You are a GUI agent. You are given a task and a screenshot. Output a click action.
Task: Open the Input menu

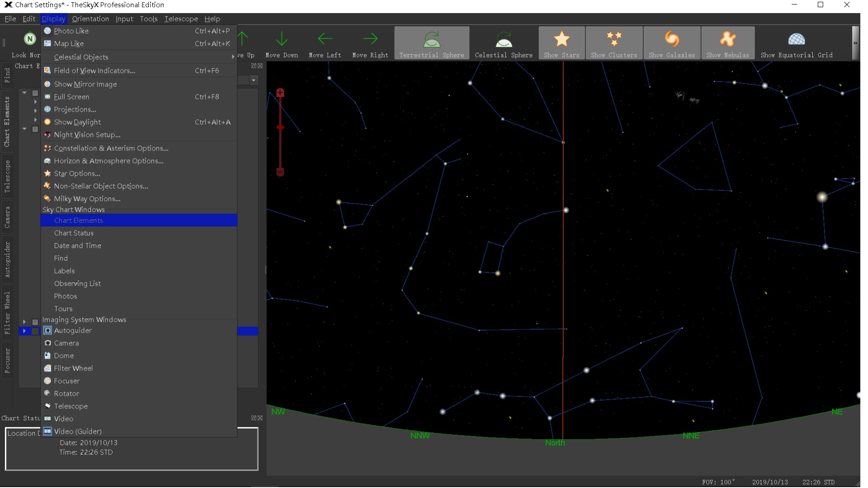(x=124, y=19)
